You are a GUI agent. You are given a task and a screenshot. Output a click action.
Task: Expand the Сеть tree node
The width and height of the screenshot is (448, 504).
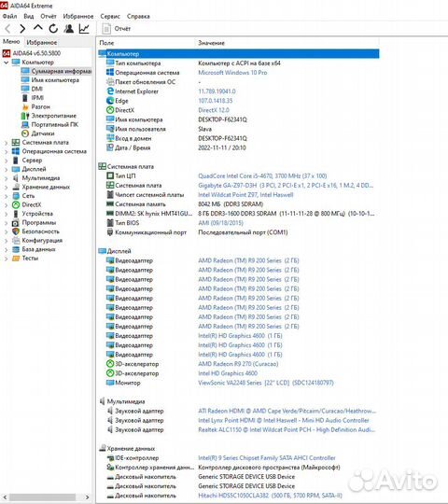7,196
